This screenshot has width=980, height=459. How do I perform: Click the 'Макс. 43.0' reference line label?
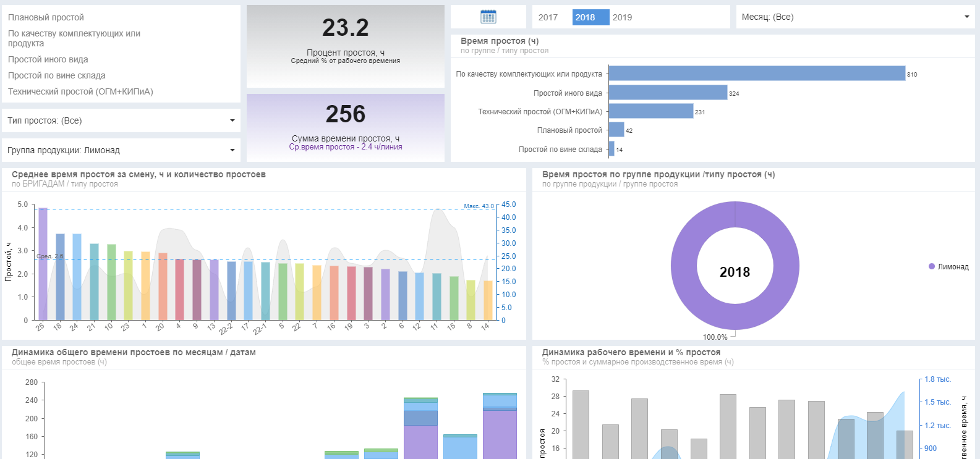tap(479, 206)
